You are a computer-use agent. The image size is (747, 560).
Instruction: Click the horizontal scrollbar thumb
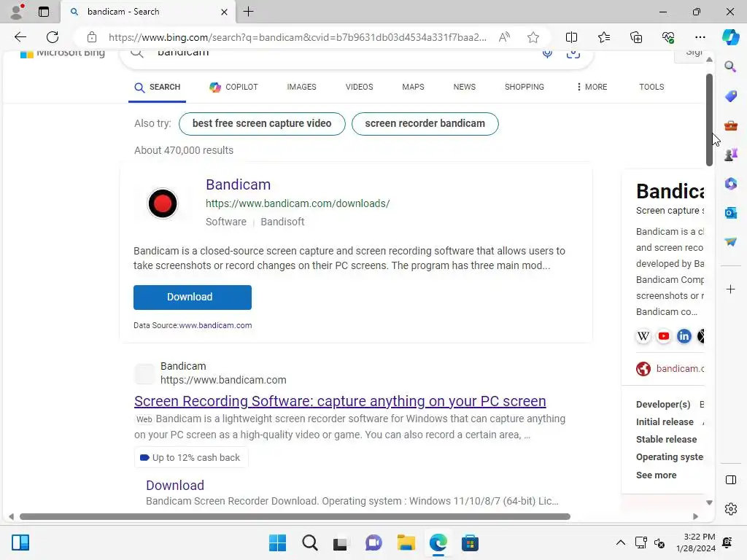tap(295, 517)
